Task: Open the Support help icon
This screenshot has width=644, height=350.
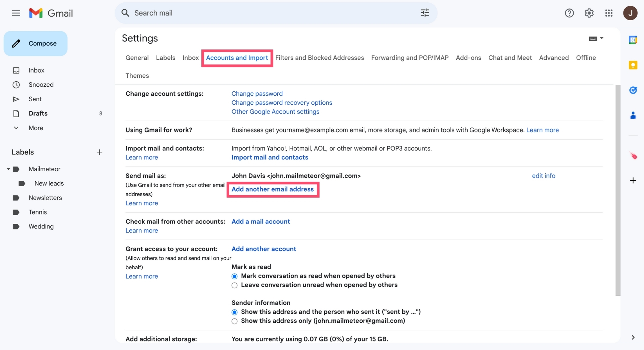Action: click(569, 13)
